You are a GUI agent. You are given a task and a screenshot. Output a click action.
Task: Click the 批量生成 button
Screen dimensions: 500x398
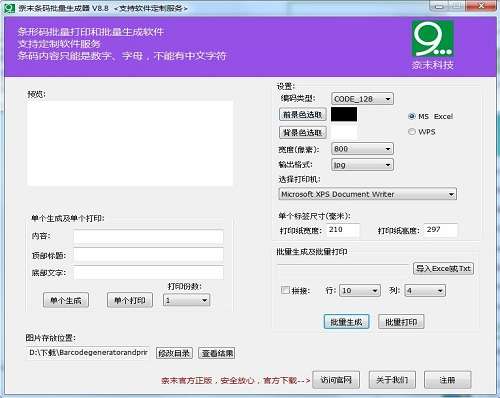[346, 322]
